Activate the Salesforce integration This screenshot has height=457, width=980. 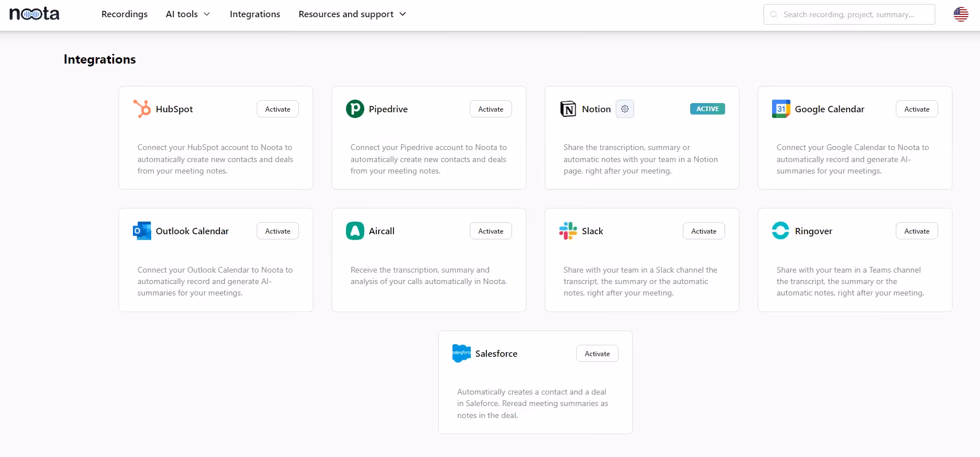click(597, 353)
